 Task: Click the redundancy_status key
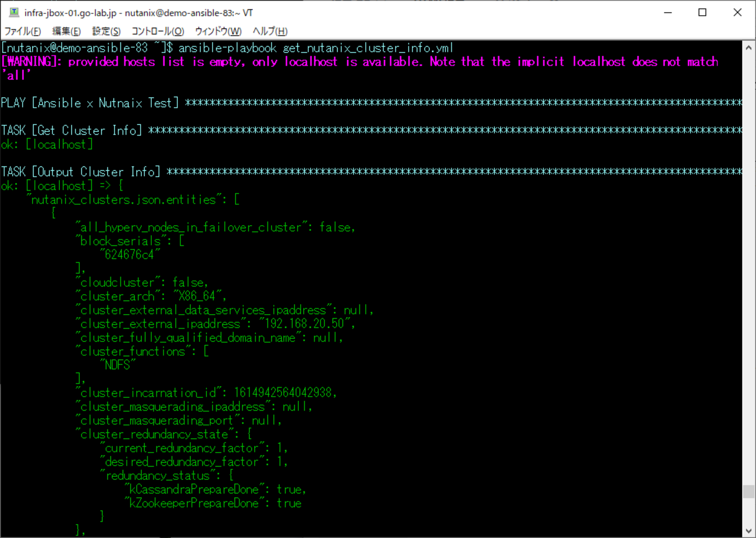(x=157, y=475)
